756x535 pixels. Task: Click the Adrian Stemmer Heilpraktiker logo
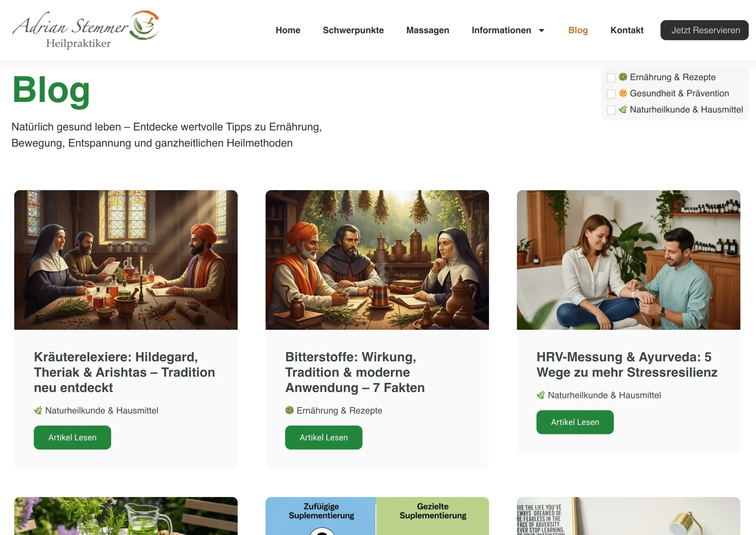86,30
